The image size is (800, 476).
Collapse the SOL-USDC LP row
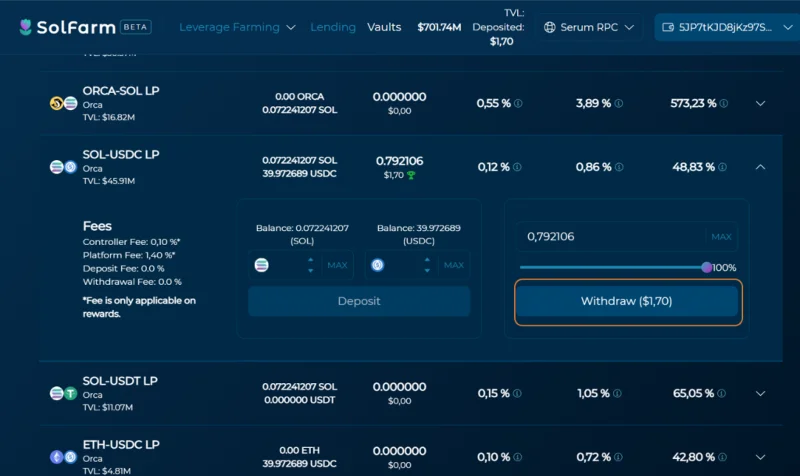pyautogui.click(x=760, y=167)
